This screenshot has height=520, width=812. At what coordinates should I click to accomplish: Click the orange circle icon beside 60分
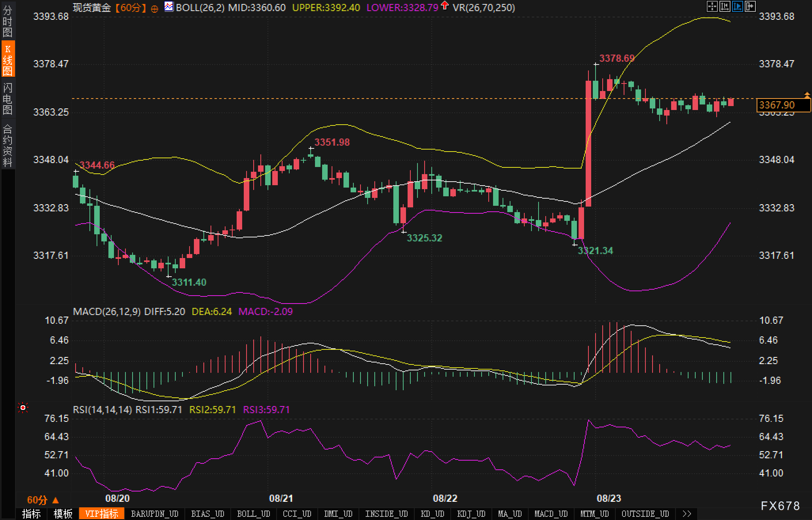(155, 8)
